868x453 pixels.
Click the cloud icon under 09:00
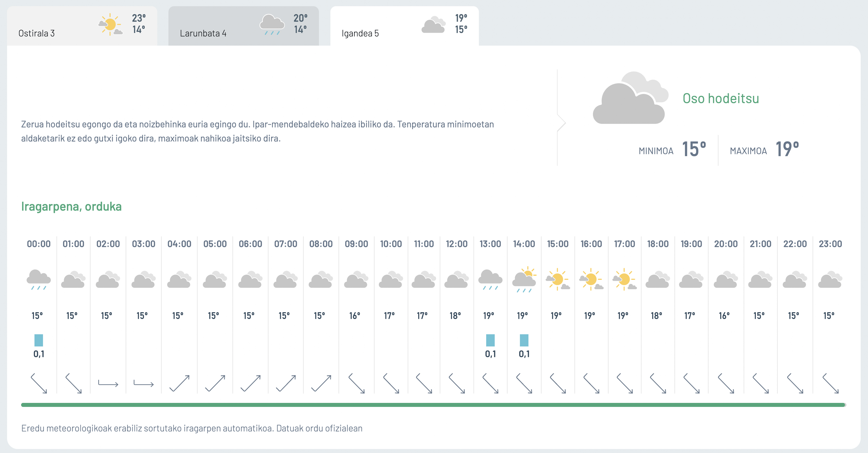tap(356, 279)
